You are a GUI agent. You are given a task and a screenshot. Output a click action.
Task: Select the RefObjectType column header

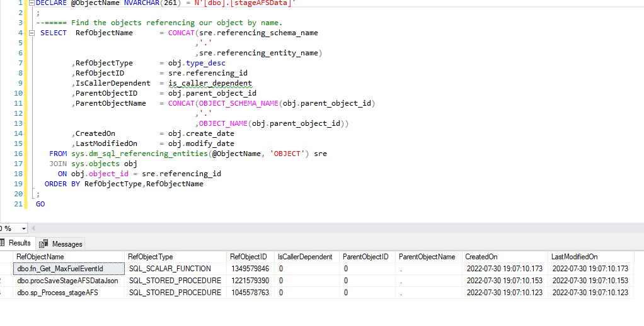(x=176, y=257)
